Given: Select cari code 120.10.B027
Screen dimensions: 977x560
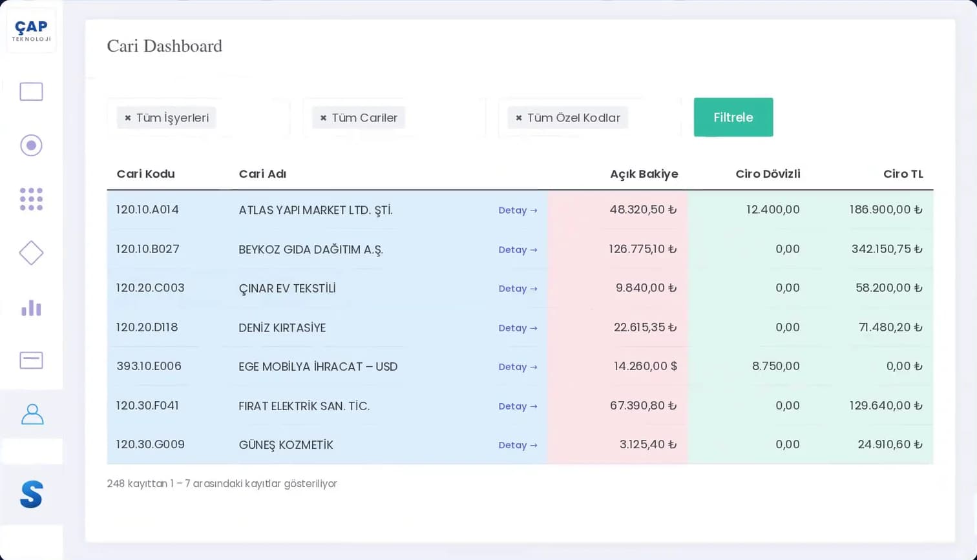Looking at the screenshot, I should click(148, 249).
